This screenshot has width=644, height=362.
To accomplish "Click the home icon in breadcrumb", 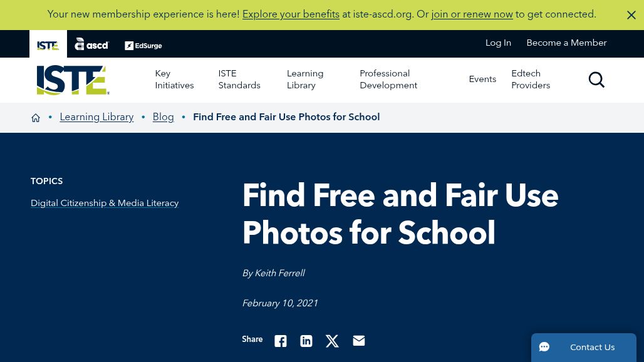I will click(36, 118).
